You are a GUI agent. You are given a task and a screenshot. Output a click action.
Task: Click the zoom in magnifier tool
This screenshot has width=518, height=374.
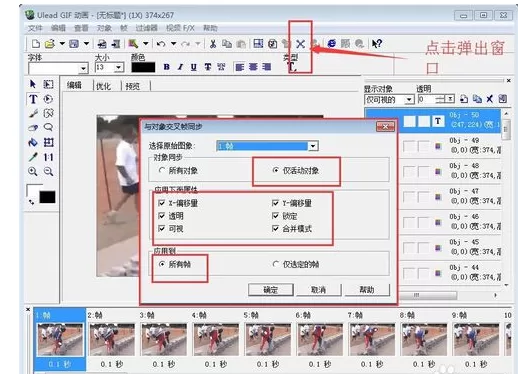pos(33,171)
